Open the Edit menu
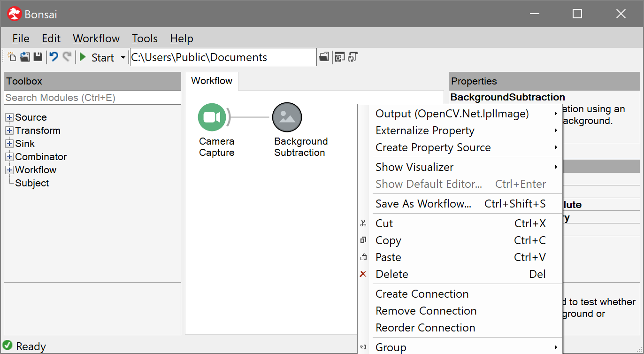644x354 pixels. coord(51,38)
